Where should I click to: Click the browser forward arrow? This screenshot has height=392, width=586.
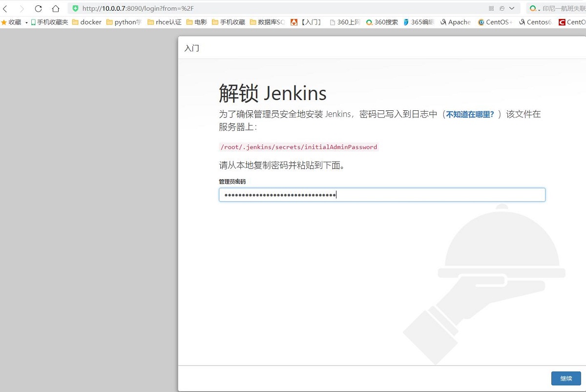pos(22,8)
